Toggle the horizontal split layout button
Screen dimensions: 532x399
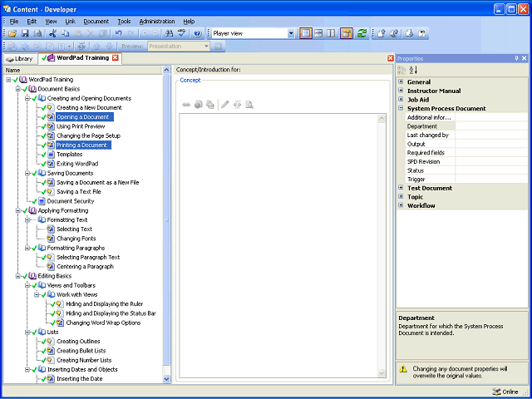[x=318, y=33]
